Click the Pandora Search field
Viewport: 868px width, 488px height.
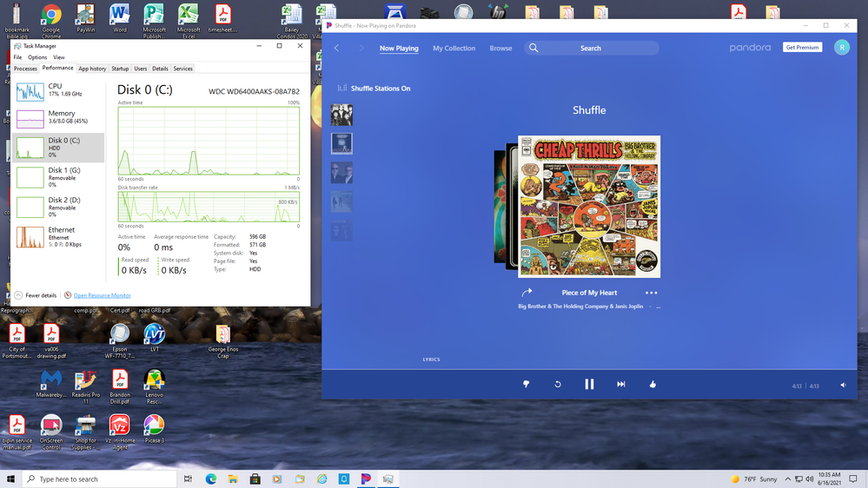point(591,48)
